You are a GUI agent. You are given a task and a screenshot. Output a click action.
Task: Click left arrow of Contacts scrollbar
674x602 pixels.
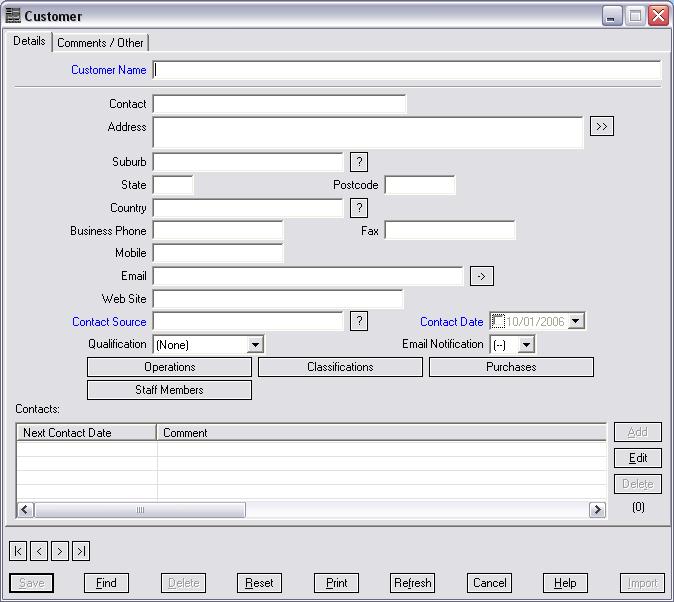click(25, 510)
